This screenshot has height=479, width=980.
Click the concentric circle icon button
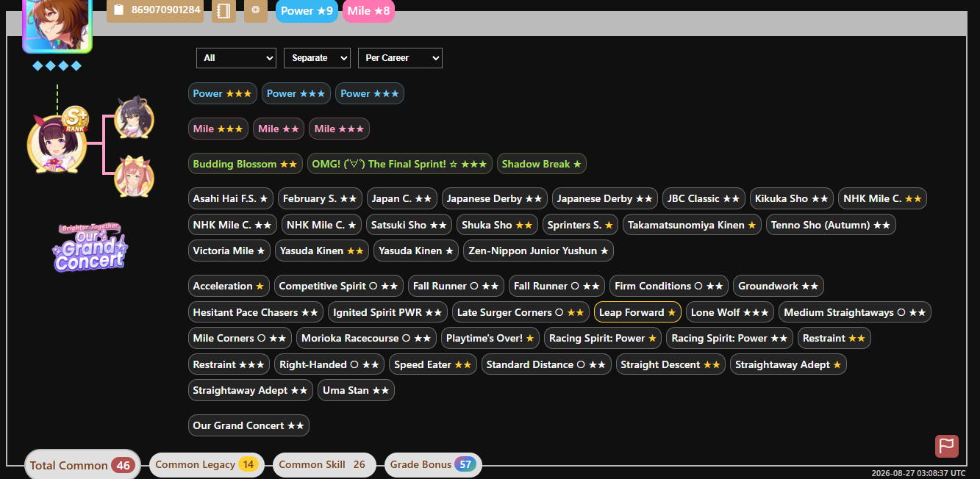[255, 10]
